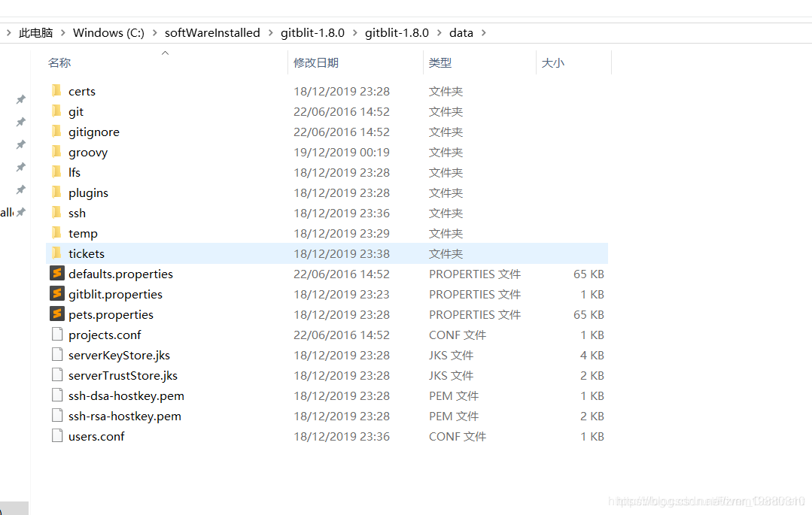The image size is (812, 515).
Task: Select projects.conf file name
Action: (x=105, y=335)
